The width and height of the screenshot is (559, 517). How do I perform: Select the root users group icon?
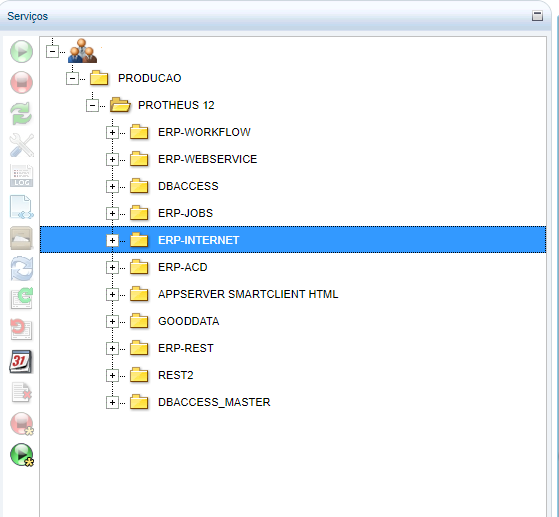pyautogui.click(x=82, y=51)
